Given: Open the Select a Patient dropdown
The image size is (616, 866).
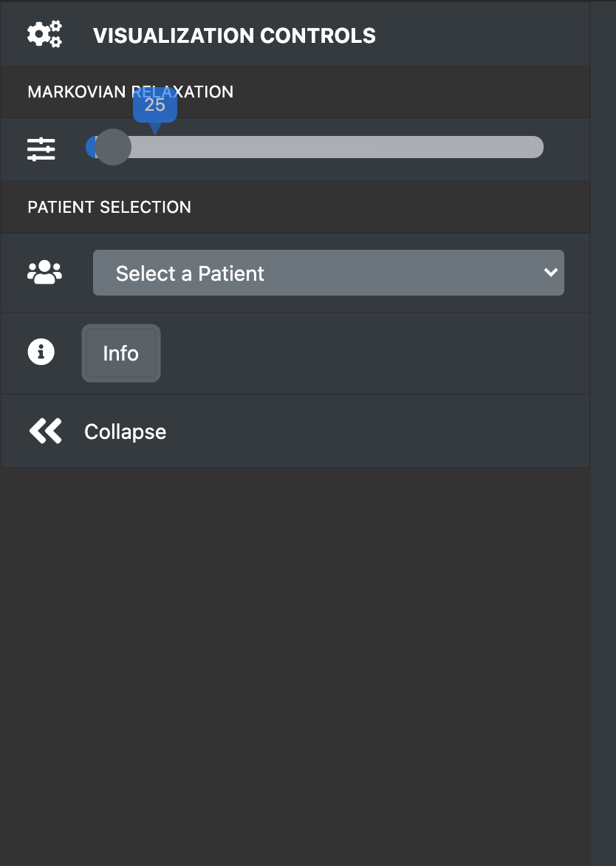Looking at the screenshot, I should 329,273.
